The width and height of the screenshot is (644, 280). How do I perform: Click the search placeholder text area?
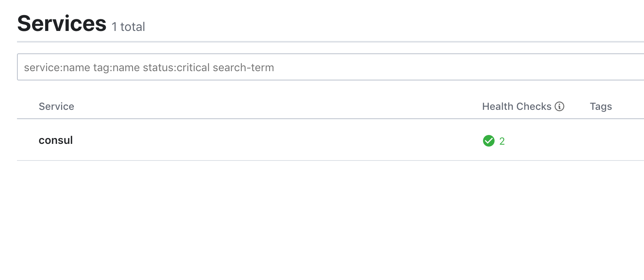[x=149, y=67]
